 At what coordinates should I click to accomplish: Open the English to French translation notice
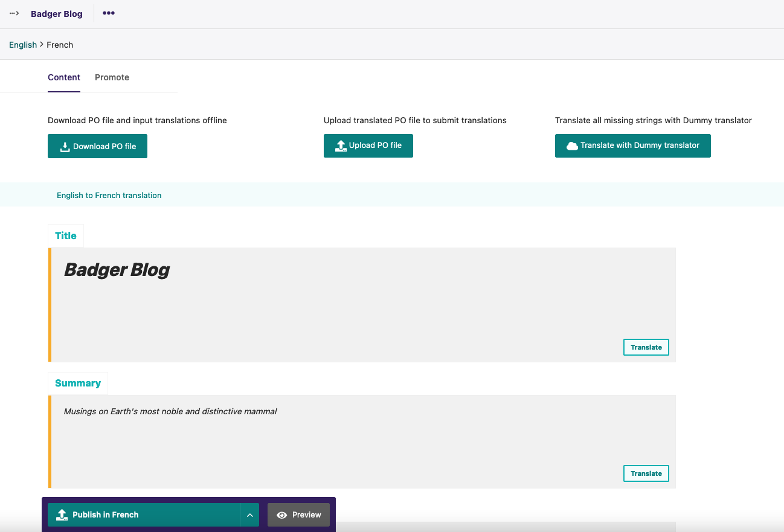point(109,195)
